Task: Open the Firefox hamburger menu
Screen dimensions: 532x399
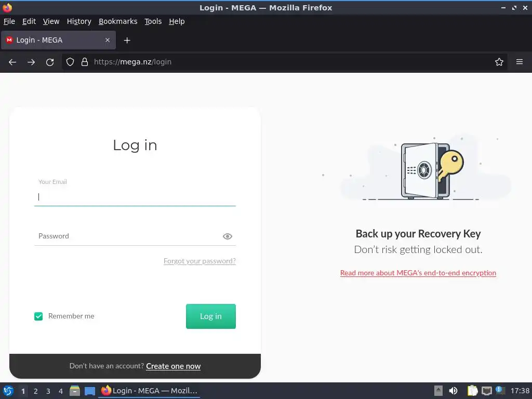Action: click(520, 62)
